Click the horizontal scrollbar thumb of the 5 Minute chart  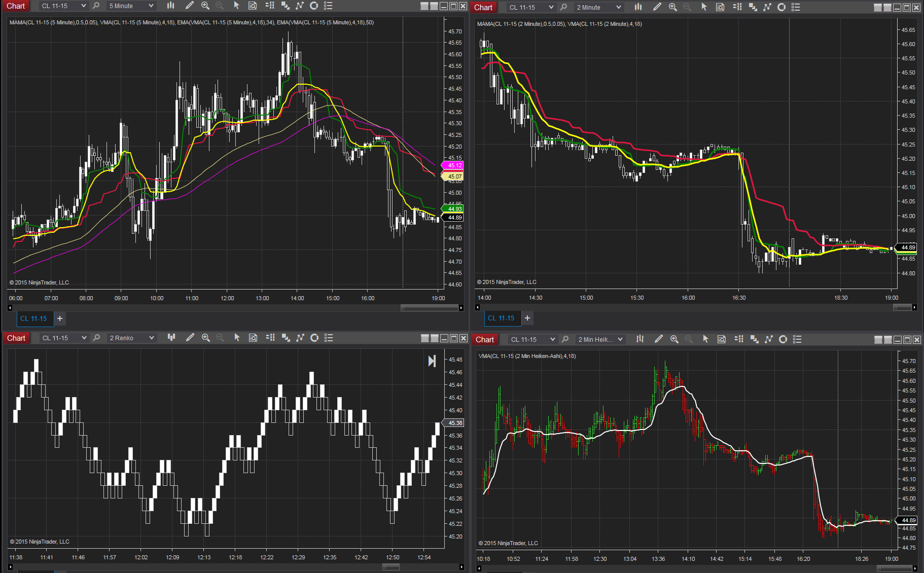(429, 308)
